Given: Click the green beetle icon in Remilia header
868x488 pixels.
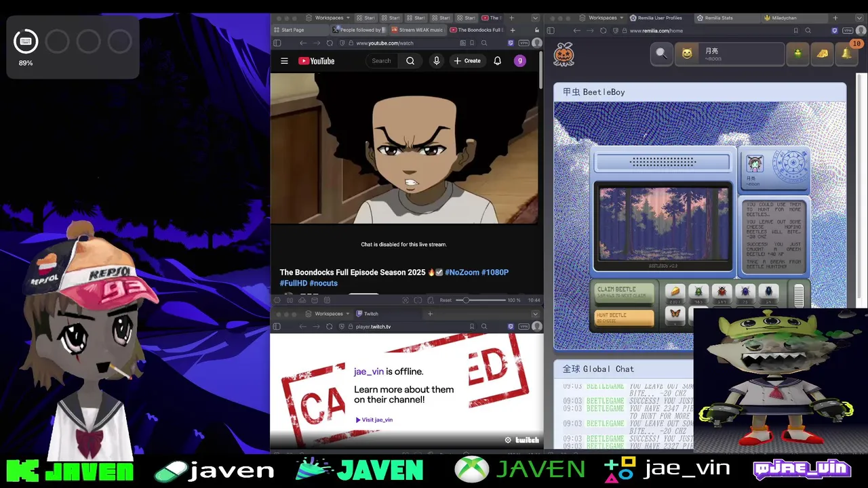Looking at the screenshot, I should (798, 54).
